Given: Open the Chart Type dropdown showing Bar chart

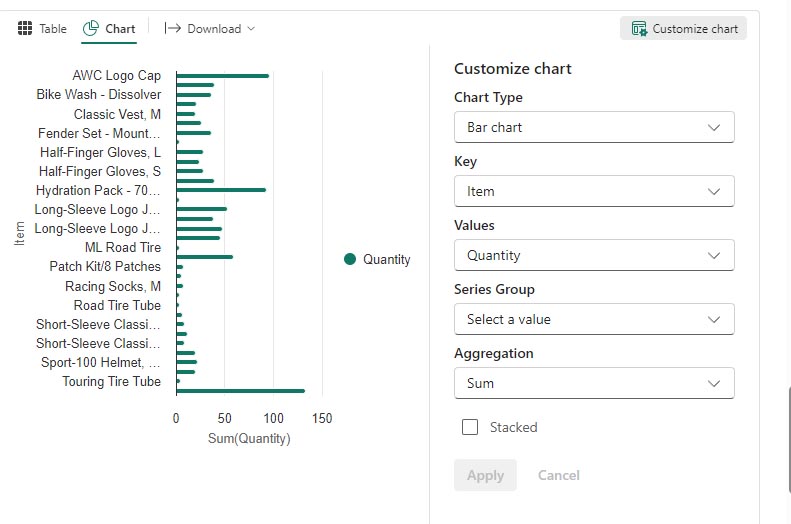Looking at the screenshot, I should pos(594,127).
